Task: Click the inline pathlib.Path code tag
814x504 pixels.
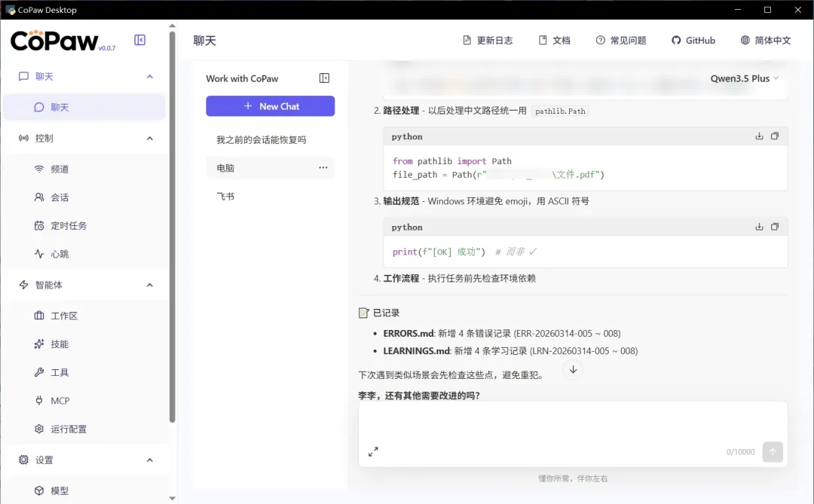Action: pos(560,111)
